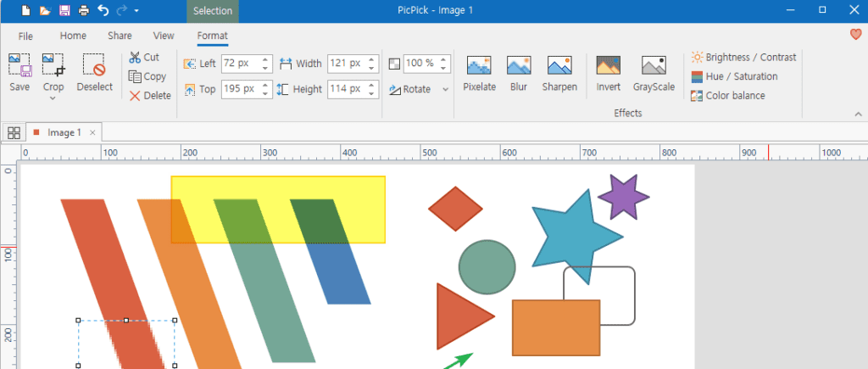
Task: Show all tabs with the grid icon
Action: 14,132
